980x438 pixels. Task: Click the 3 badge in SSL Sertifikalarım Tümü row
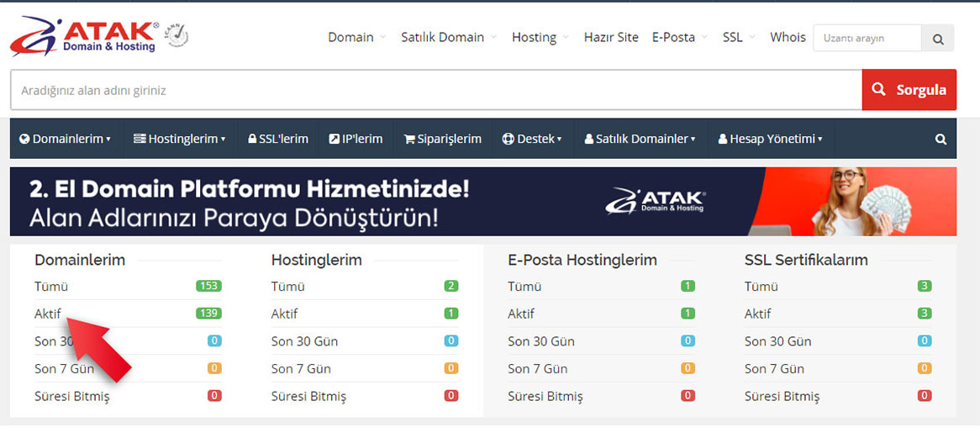click(925, 286)
